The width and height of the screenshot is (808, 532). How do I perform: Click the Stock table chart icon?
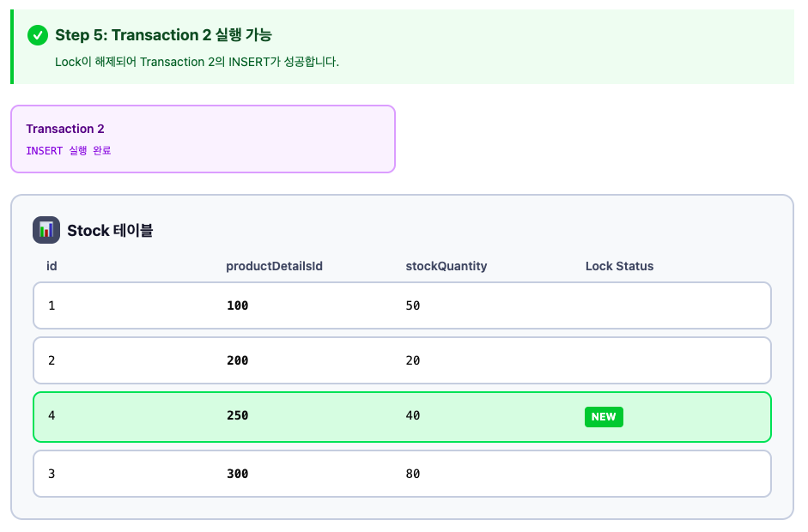[x=46, y=230]
